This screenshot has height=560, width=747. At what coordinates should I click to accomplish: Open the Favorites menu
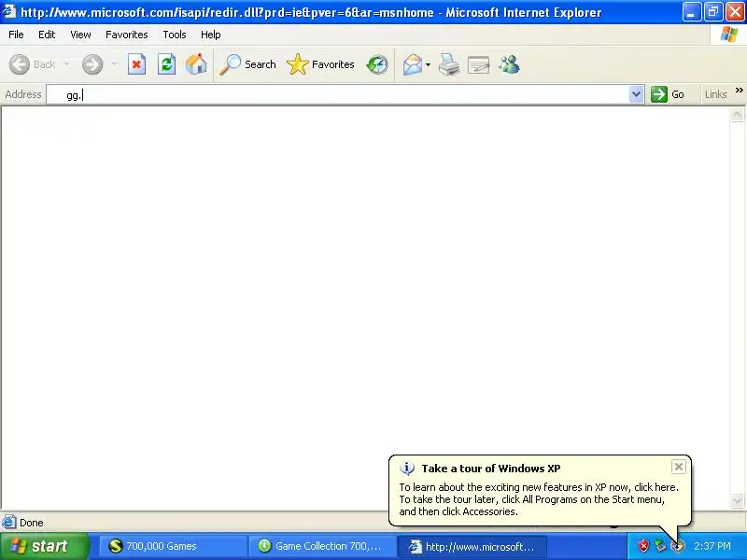point(127,35)
